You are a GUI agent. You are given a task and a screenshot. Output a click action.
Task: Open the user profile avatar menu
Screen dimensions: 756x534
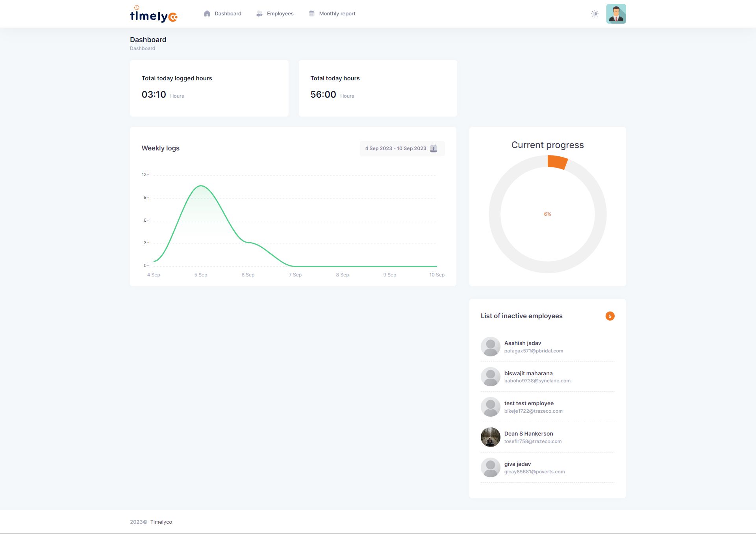pyautogui.click(x=616, y=14)
